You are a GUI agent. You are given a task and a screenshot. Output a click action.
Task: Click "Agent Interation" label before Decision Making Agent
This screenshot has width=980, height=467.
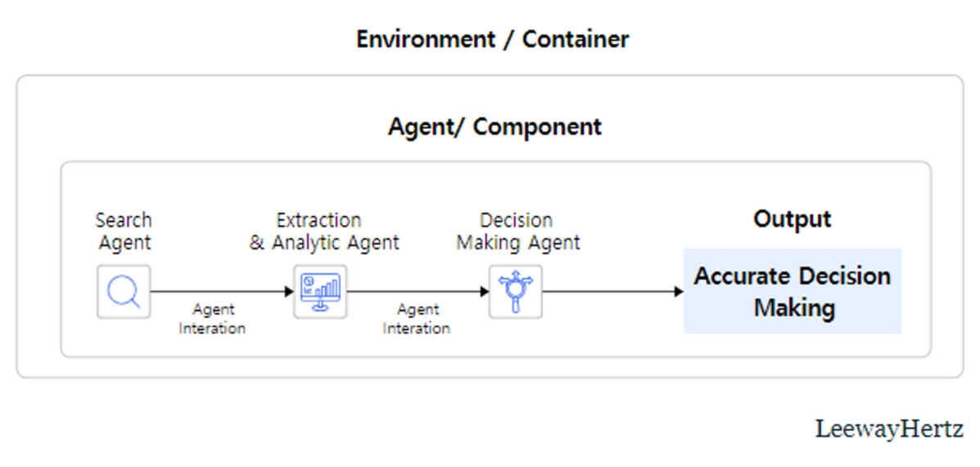click(418, 319)
